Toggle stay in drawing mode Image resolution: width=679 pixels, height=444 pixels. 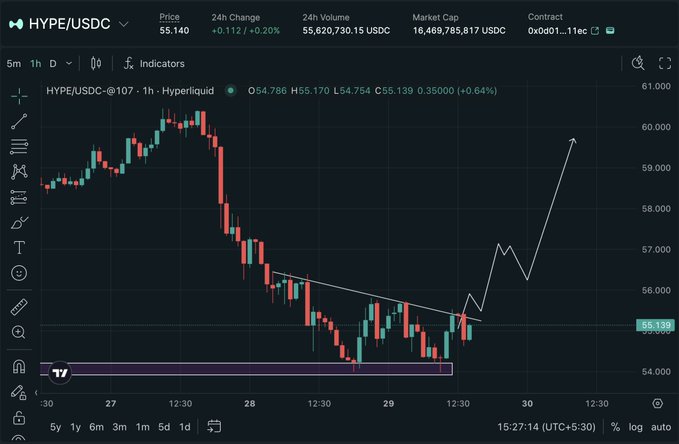pyautogui.click(x=19, y=392)
